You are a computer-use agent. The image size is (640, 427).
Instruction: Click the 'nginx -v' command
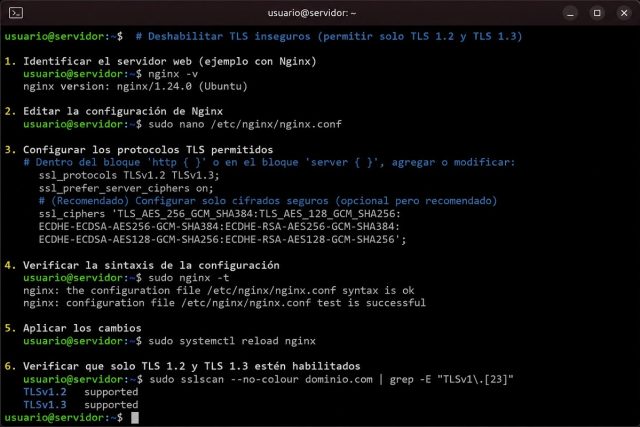(x=173, y=74)
